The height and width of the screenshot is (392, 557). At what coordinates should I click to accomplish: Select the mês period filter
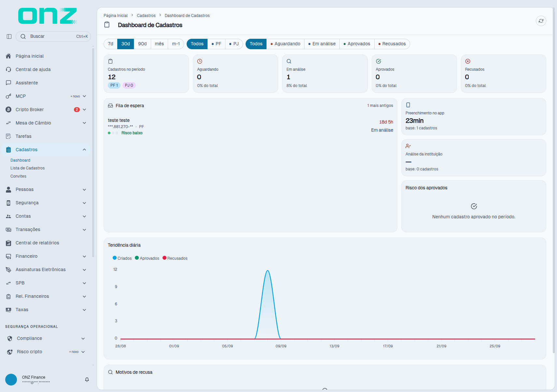coord(159,44)
